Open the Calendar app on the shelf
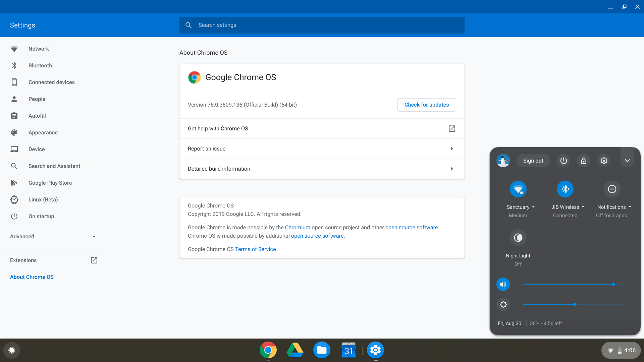The image size is (644, 362). [x=348, y=350]
